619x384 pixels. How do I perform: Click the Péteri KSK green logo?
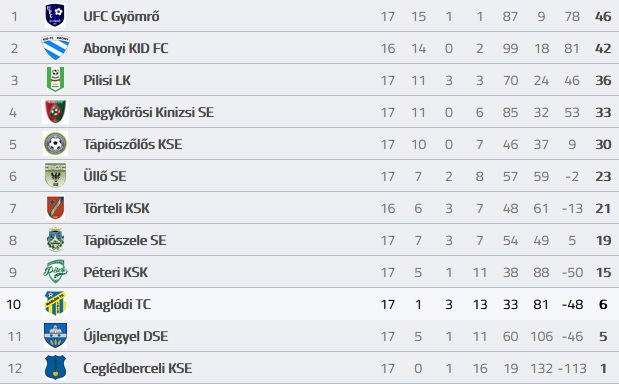pyautogui.click(x=55, y=272)
